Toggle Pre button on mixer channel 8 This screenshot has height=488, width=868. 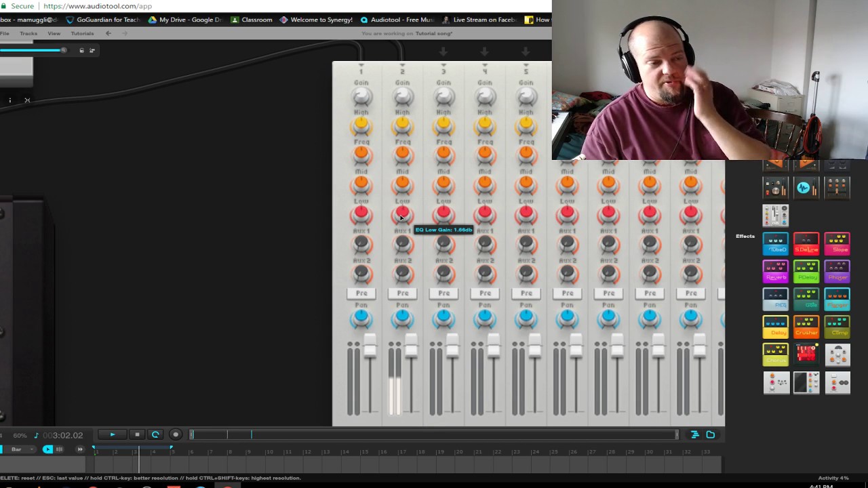[x=650, y=293]
